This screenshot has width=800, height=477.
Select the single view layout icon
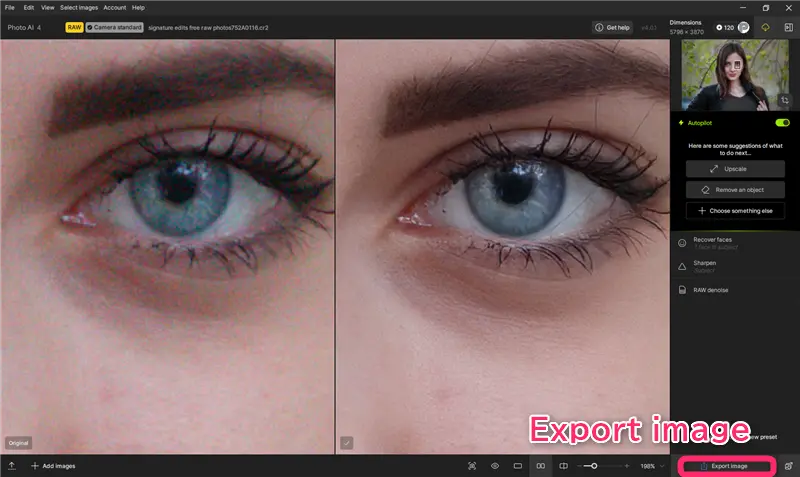517,466
